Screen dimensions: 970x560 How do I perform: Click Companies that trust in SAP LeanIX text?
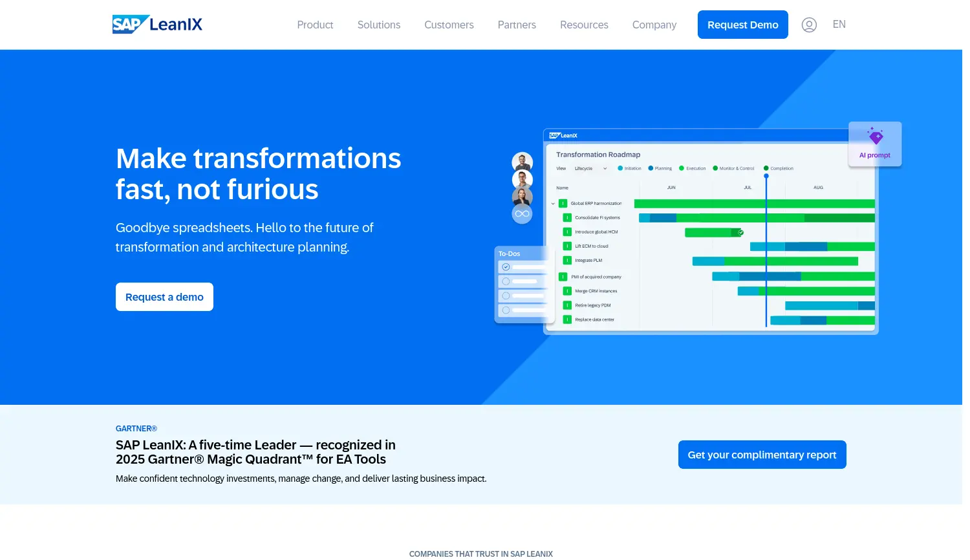(x=481, y=554)
